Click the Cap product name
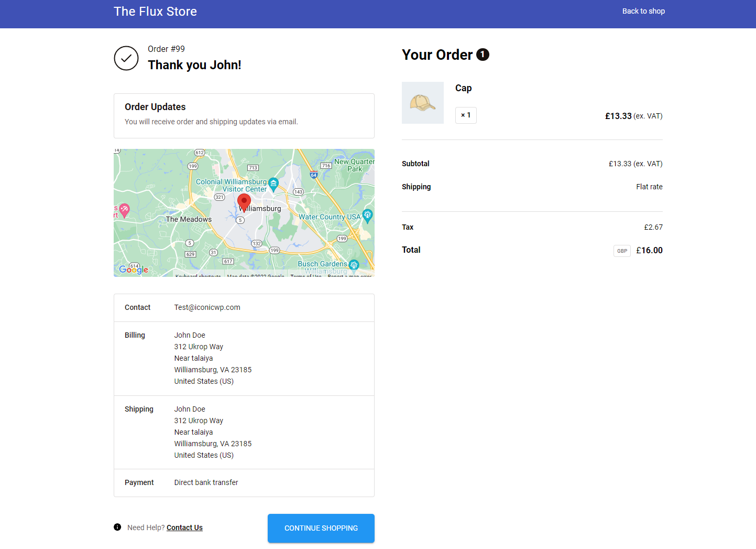 coord(463,88)
